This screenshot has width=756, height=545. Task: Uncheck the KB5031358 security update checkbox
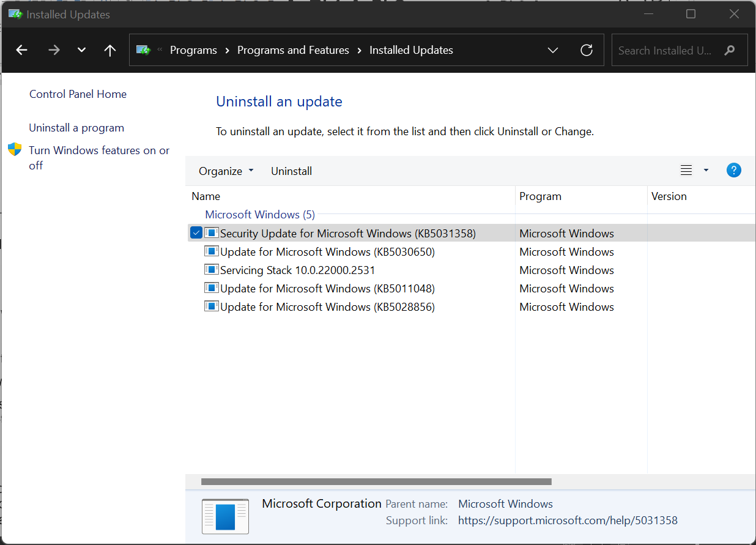click(196, 233)
